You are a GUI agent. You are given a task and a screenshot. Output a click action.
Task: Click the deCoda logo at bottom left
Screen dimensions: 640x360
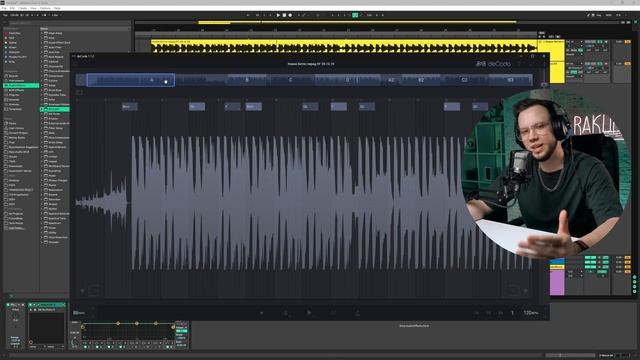point(79,313)
